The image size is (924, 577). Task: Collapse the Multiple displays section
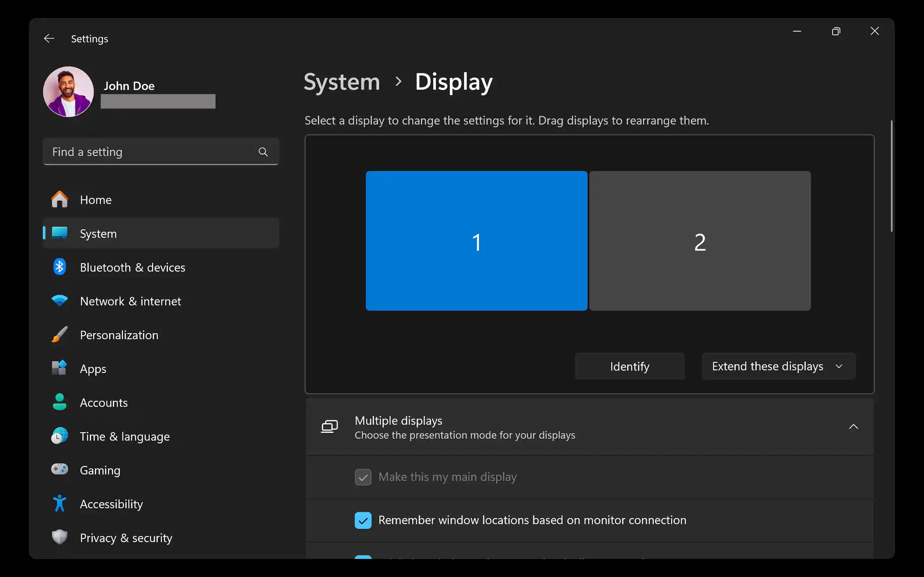pyautogui.click(x=853, y=427)
